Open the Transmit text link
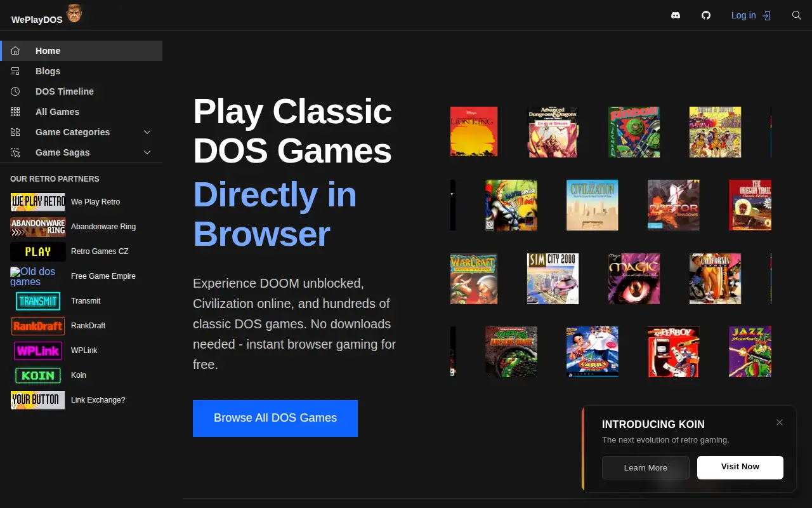The image size is (812, 508). 86,301
